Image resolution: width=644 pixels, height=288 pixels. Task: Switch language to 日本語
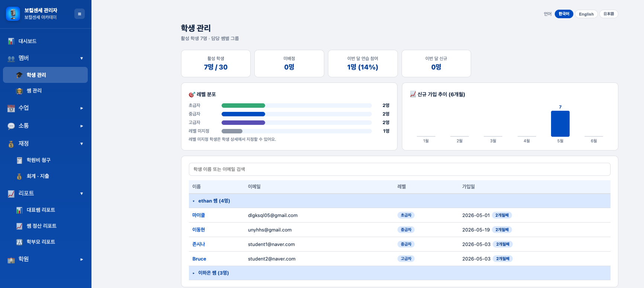[x=608, y=14]
